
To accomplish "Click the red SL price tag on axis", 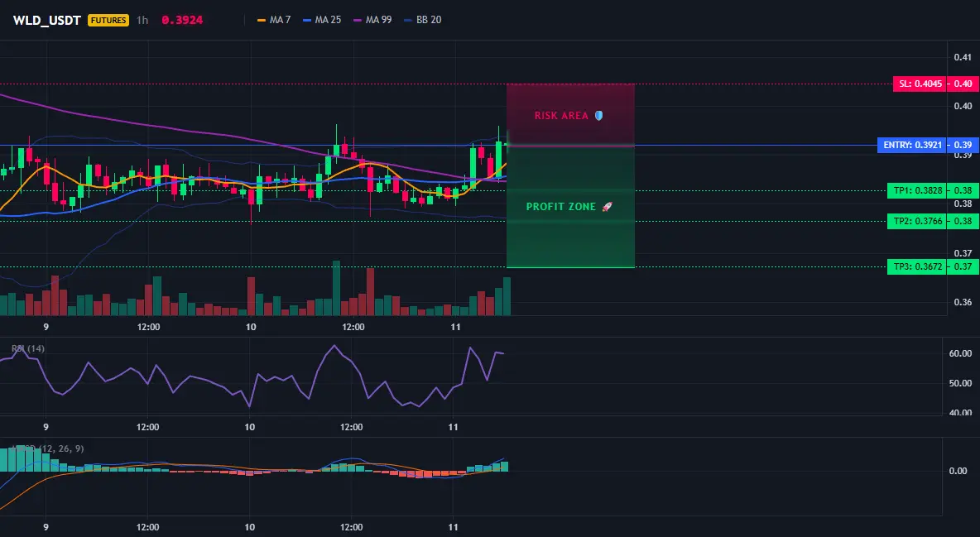I will tap(963, 84).
